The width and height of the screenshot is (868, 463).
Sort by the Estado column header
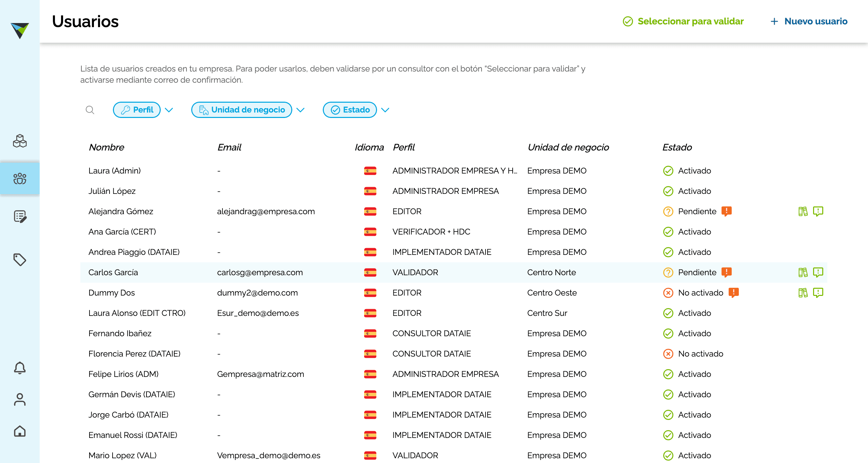coord(677,147)
